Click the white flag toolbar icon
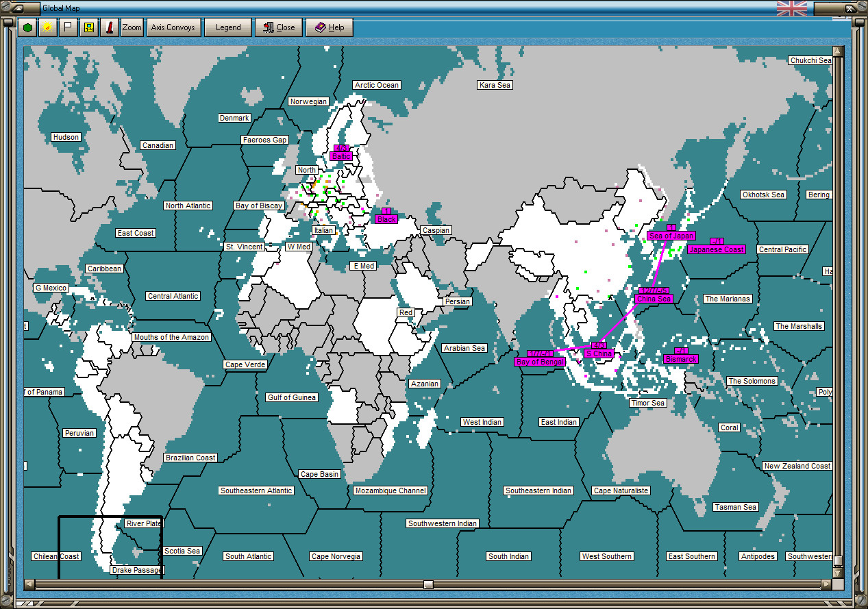The width and height of the screenshot is (868, 609). 68,27
